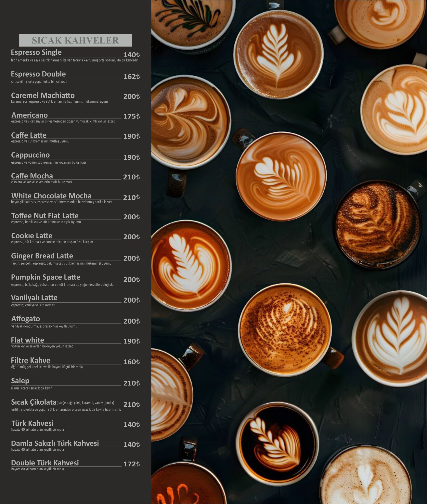Select the Sıcak Çikolata item title
Image resolution: width=427 pixels, height=504 pixels.
(x=34, y=402)
